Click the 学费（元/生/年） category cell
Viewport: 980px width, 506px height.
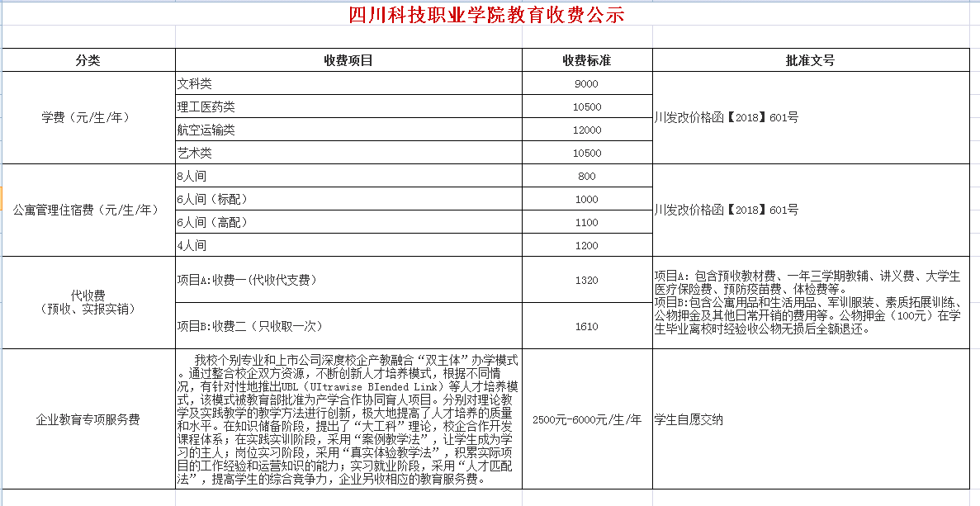click(88, 118)
